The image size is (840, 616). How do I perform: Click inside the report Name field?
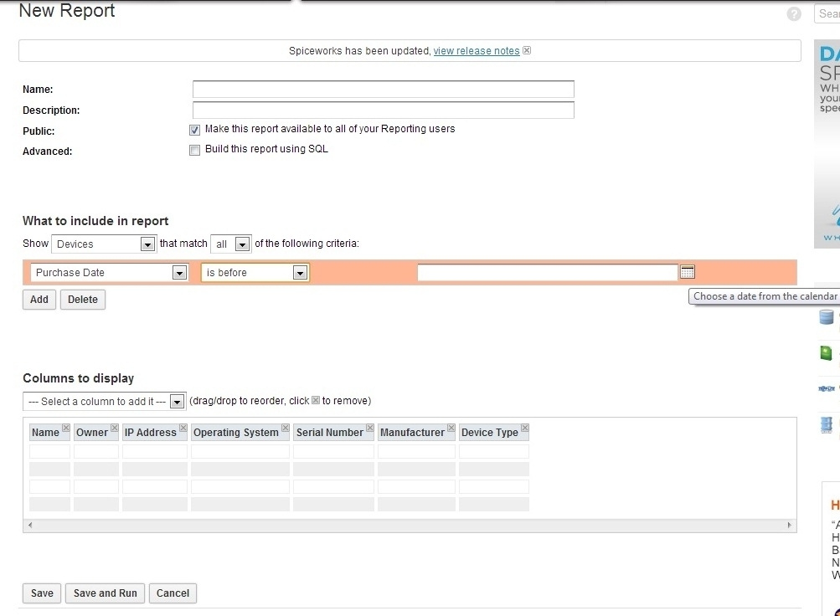tap(382, 89)
